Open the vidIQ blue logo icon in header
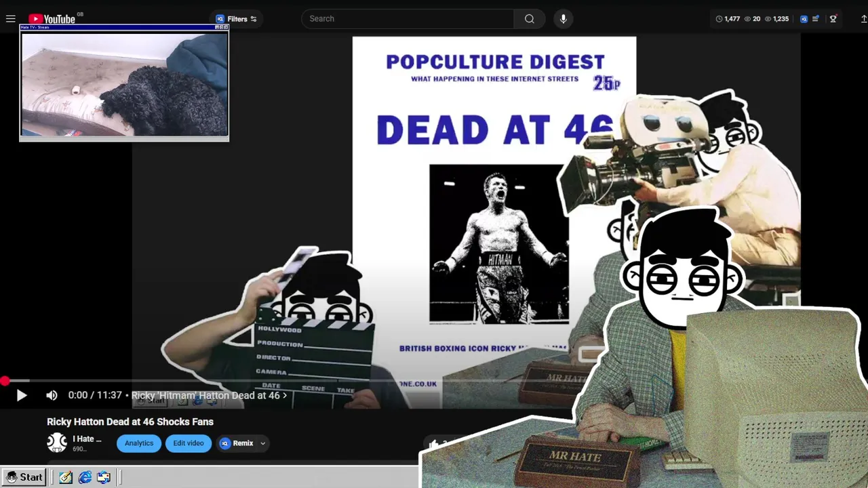868x488 pixels. click(x=804, y=19)
